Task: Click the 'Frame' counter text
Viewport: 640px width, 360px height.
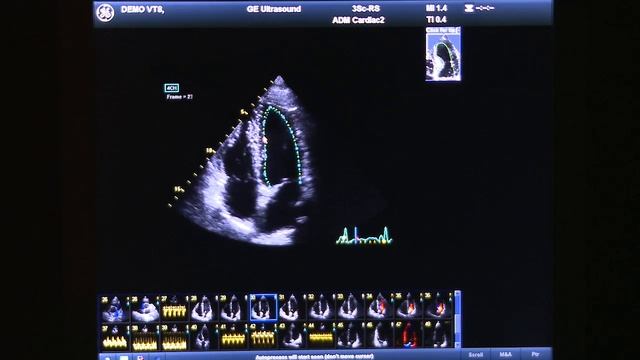Action: (180, 97)
